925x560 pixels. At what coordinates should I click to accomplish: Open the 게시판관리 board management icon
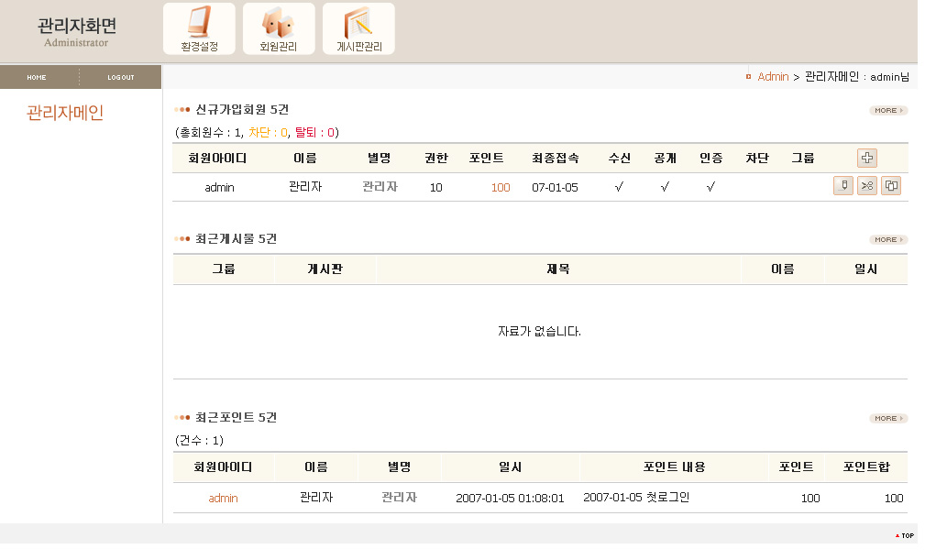[358, 28]
